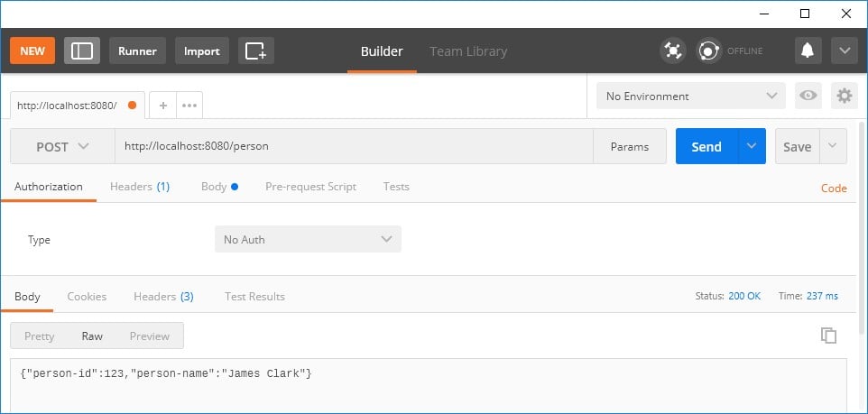Select the Pretty response view
This screenshot has height=414, width=868.
pos(40,336)
